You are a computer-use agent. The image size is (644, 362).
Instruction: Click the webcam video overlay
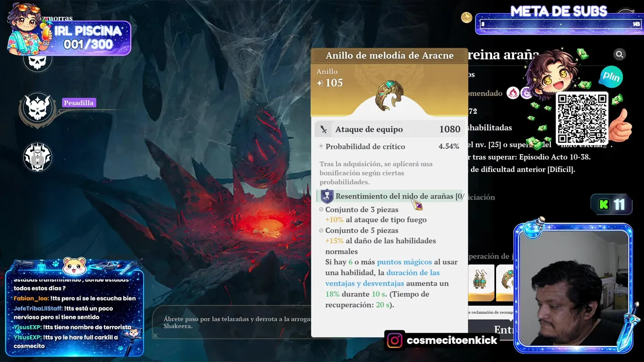coord(573,289)
